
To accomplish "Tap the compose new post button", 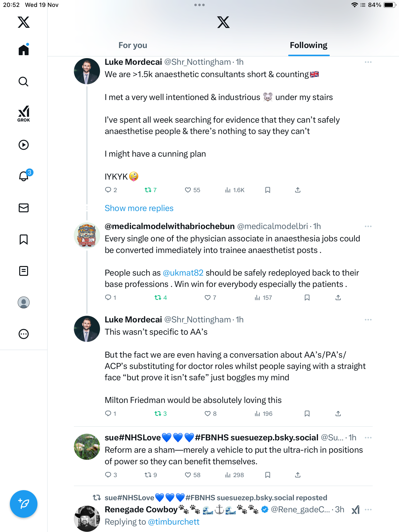I will pos(24,504).
